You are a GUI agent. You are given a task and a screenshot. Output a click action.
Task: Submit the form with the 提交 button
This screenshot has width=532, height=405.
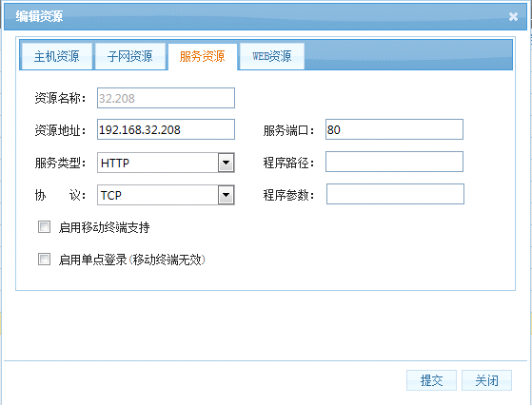pos(431,380)
